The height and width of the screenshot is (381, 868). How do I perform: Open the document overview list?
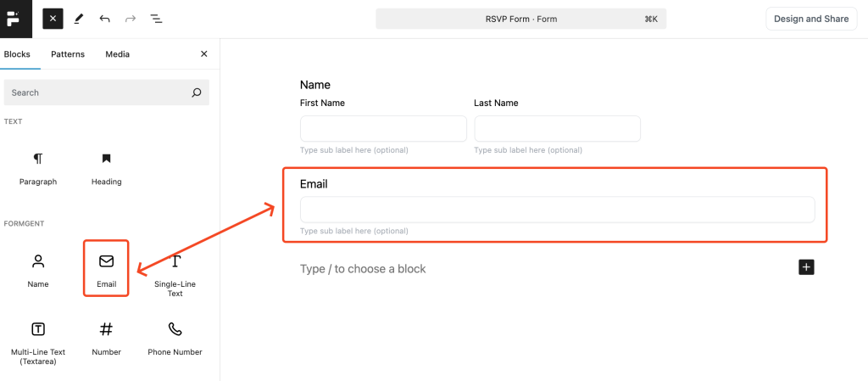coord(157,19)
